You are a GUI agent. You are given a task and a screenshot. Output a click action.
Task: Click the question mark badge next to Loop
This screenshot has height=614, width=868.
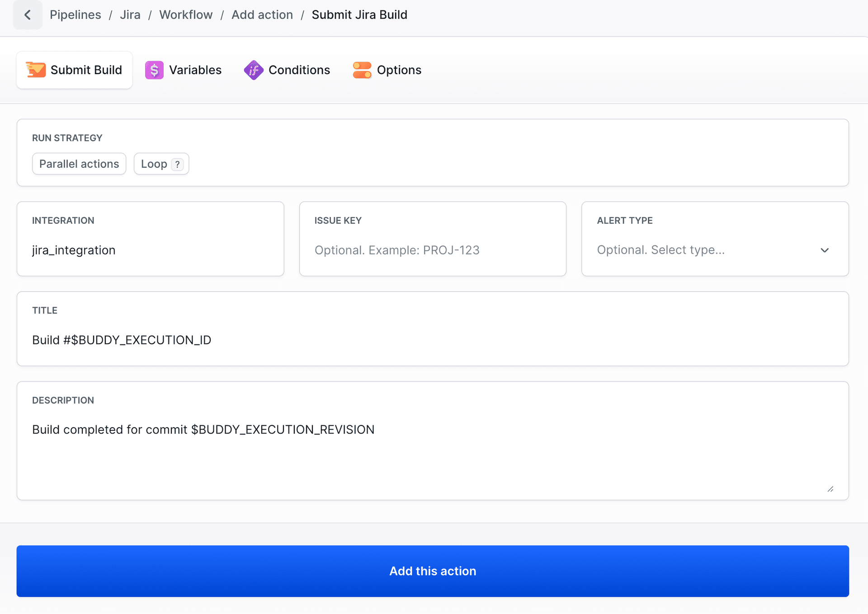pyautogui.click(x=177, y=164)
